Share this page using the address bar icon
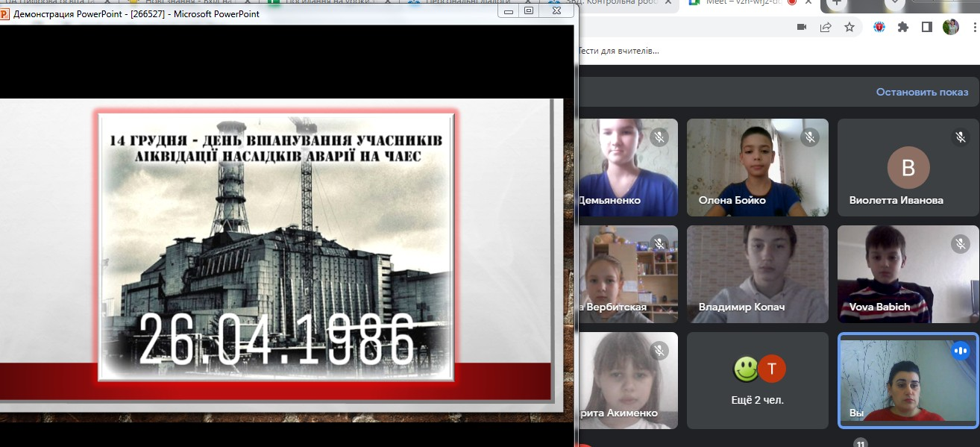The image size is (980, 447). click(x=826, y=27)
